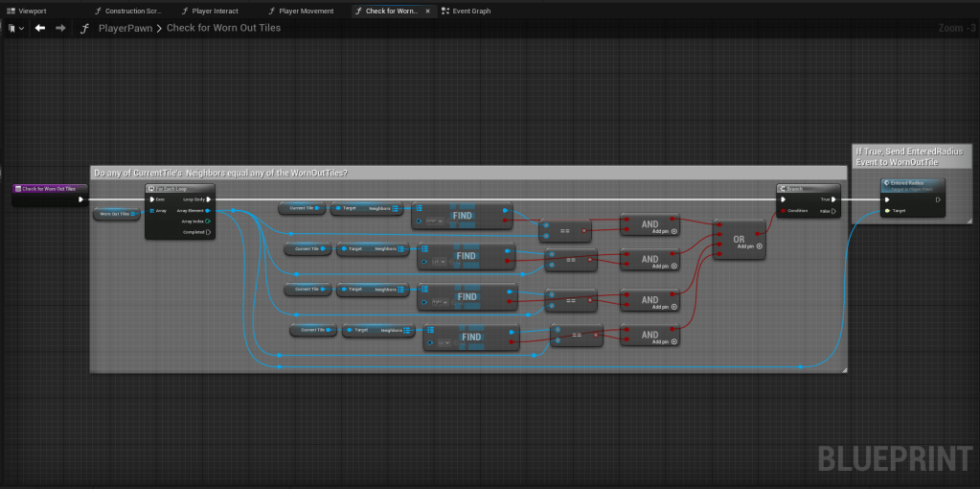Click Branch node's True exec pin
Viewport: 980px width, 489px height.
(x=833, y=199)
